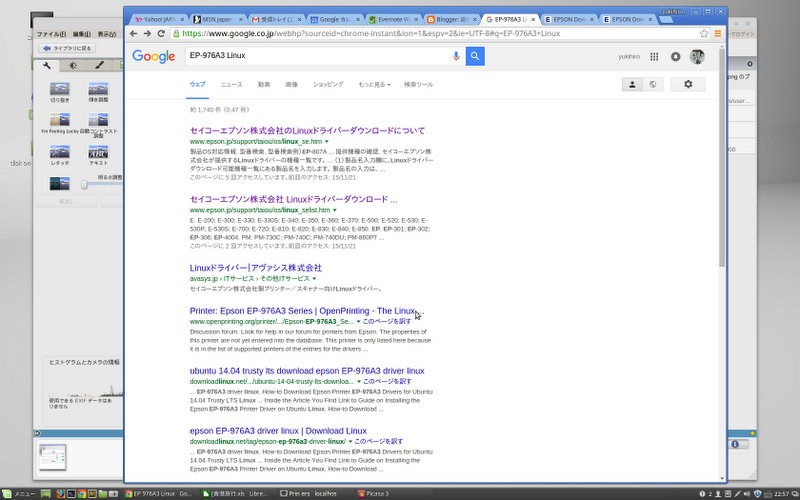Open the Chrome hamburger menu
The width and height of the screenshot is (800, 500).
[x=717, y=34]
